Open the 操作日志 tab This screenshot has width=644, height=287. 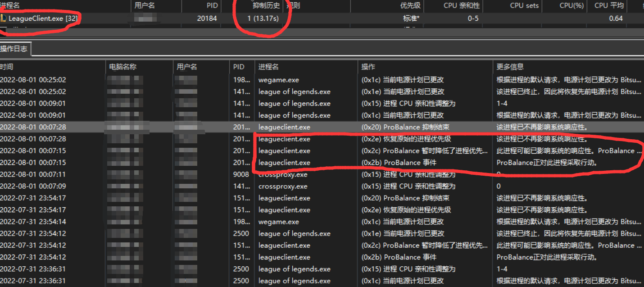tap(14, 49)
